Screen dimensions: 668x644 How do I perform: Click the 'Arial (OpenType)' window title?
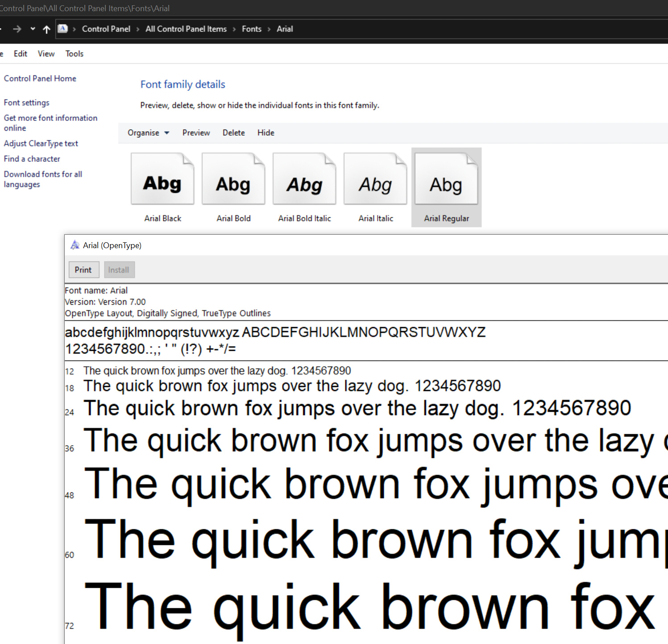[x=112, y=245]
